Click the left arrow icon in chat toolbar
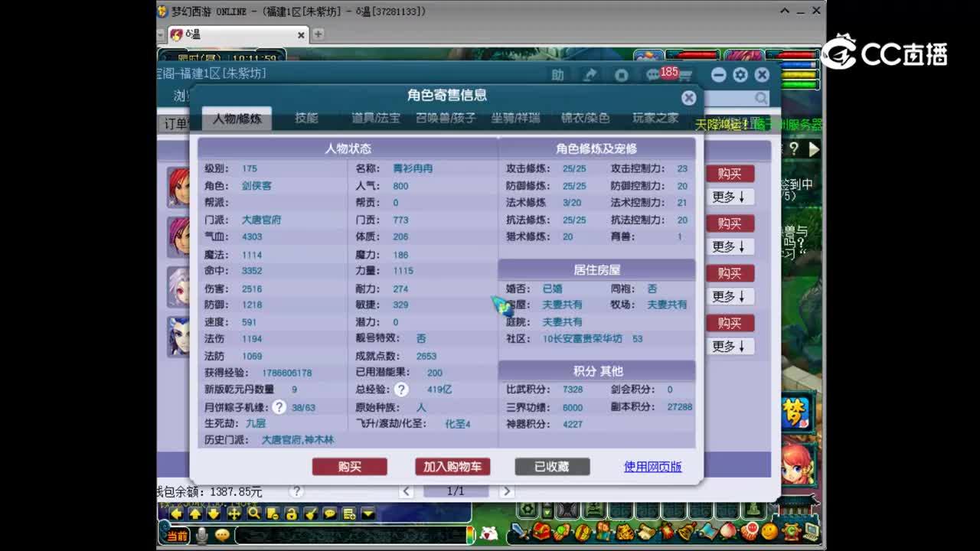Image resolution: width=980 pixels, height=551 pixels. tap(177, 514)
